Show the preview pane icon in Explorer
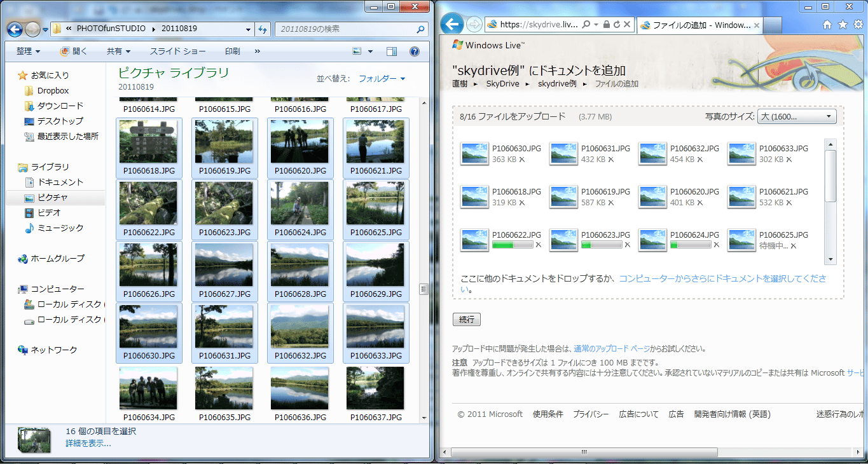 click(392, 51)
